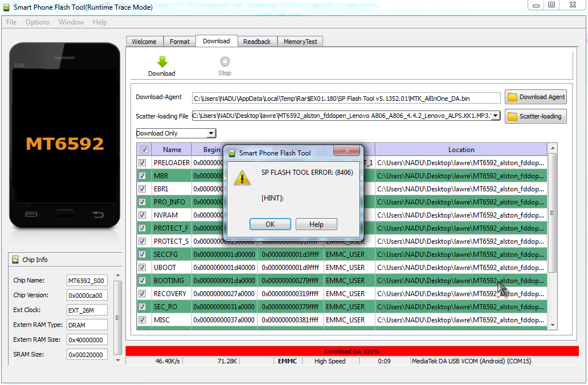Toggle the select-all checkbox in table header
The image size is (588, 385).
144,150
